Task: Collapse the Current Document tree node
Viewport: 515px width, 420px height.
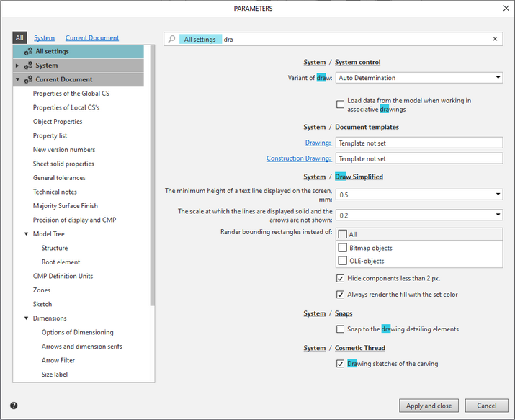Action: pyautogui.click(x=17, y=79)
